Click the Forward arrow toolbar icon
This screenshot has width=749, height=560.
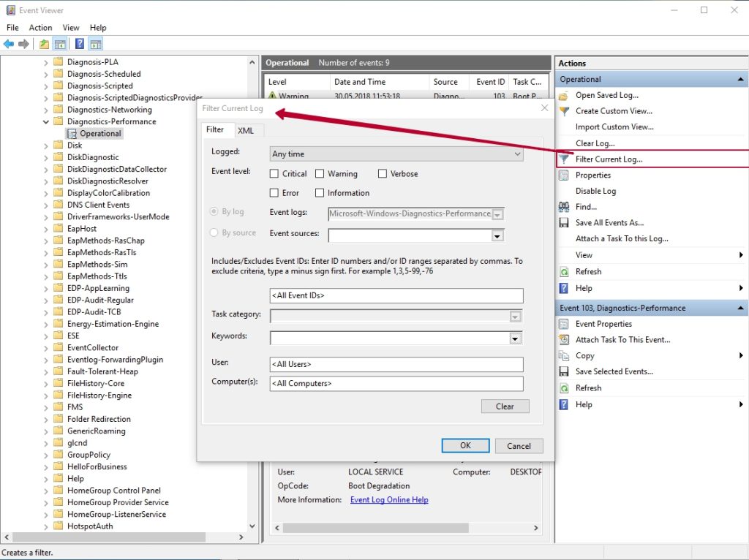click(23, 44)
